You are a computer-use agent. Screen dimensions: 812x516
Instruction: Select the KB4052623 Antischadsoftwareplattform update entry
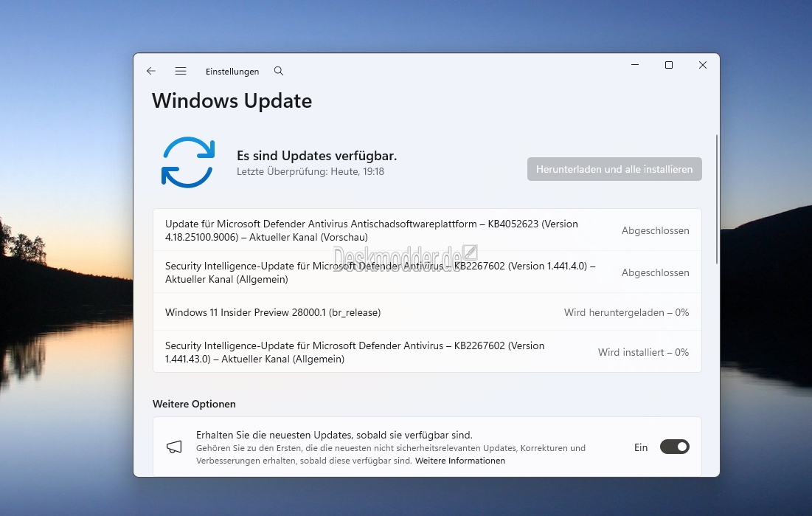372,230
